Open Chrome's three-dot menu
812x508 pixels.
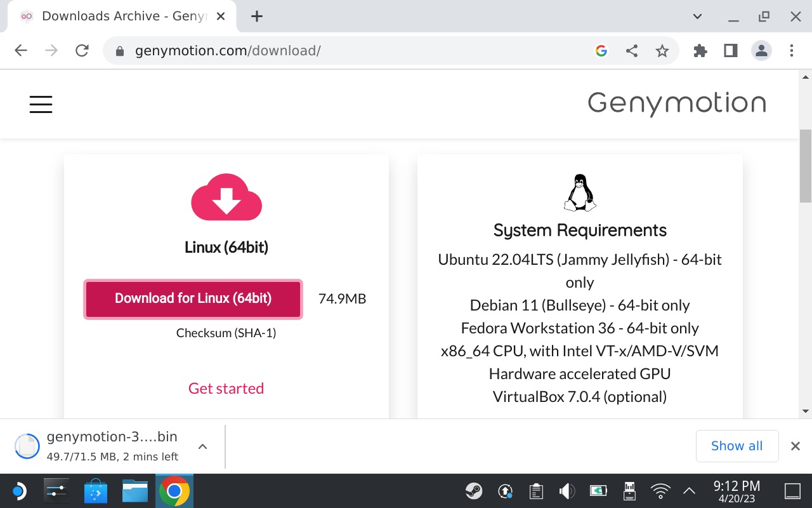[x=791, y=50]
